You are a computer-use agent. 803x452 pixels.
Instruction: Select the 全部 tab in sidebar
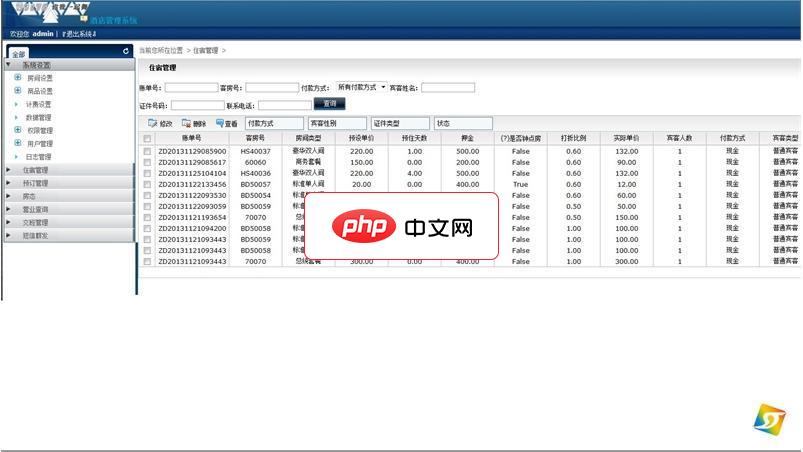pos(19,53)
